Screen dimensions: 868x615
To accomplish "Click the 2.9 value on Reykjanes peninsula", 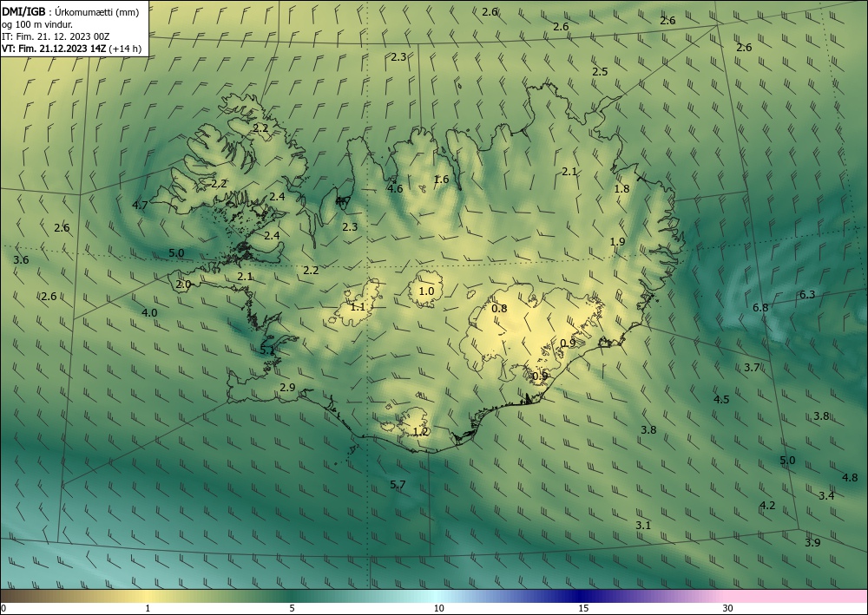I will [287, 387].
